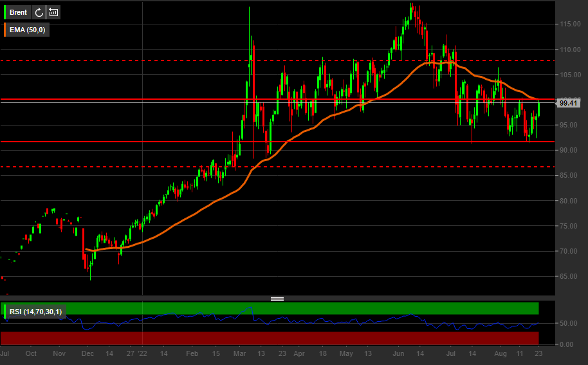Click the 75.00 price axis label

coord(570,226)
